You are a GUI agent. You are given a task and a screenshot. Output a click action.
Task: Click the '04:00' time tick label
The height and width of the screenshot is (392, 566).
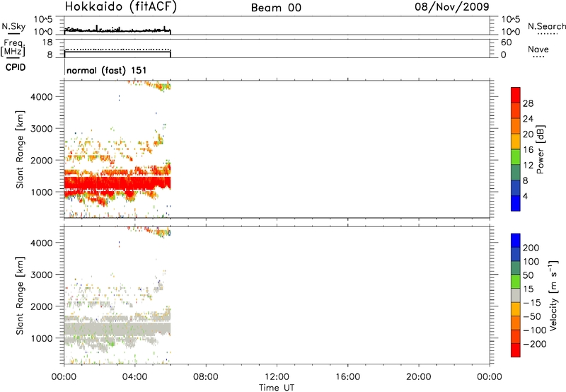coord(134,377)
